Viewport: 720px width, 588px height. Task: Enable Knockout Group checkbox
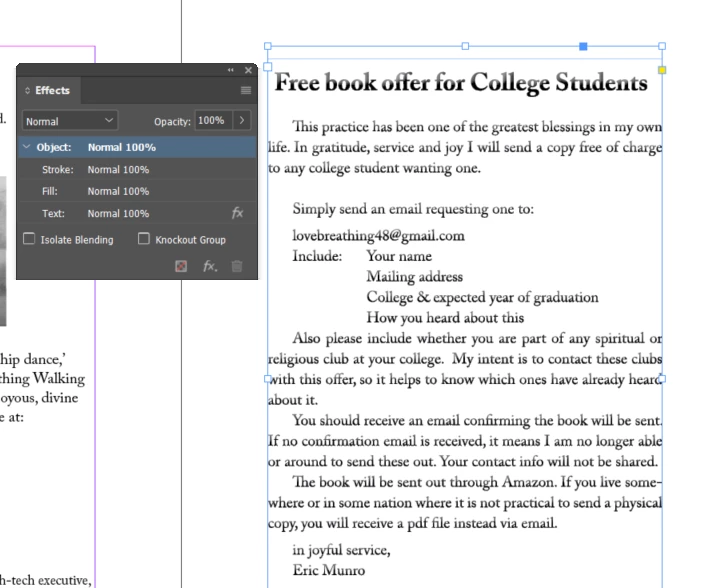(x=144, y=239)
